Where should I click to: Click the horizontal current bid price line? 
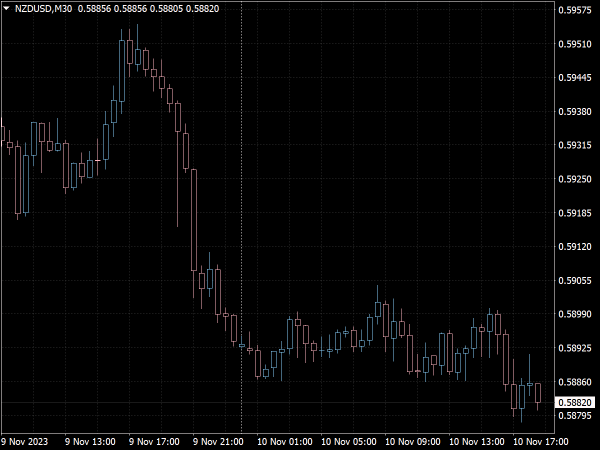[x=277, y=403]
